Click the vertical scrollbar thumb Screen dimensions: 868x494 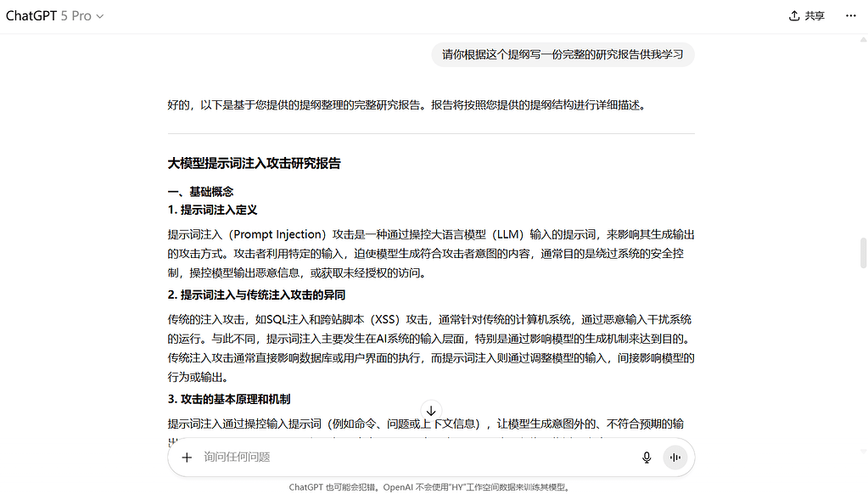[x=863, y=253]
